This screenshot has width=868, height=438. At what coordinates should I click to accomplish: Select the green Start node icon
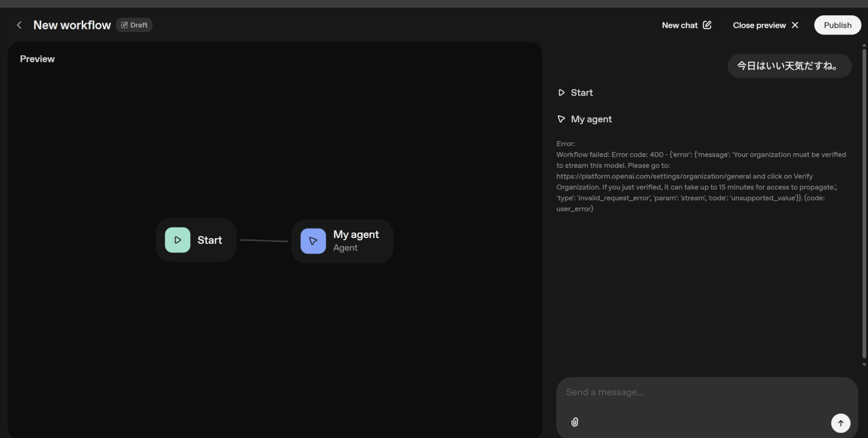(x=178, y=240)
